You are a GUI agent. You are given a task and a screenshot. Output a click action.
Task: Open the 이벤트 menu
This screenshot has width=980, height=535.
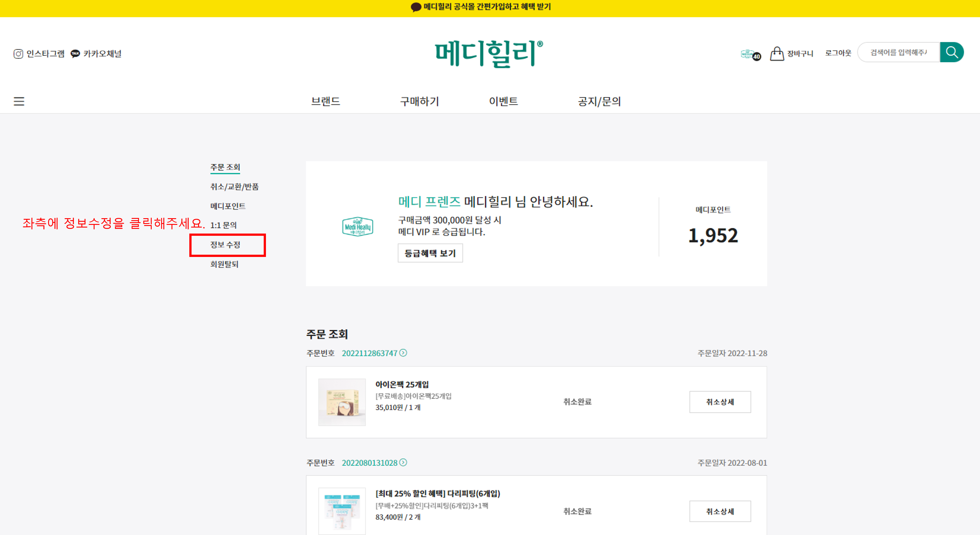(x=503, y=101)
